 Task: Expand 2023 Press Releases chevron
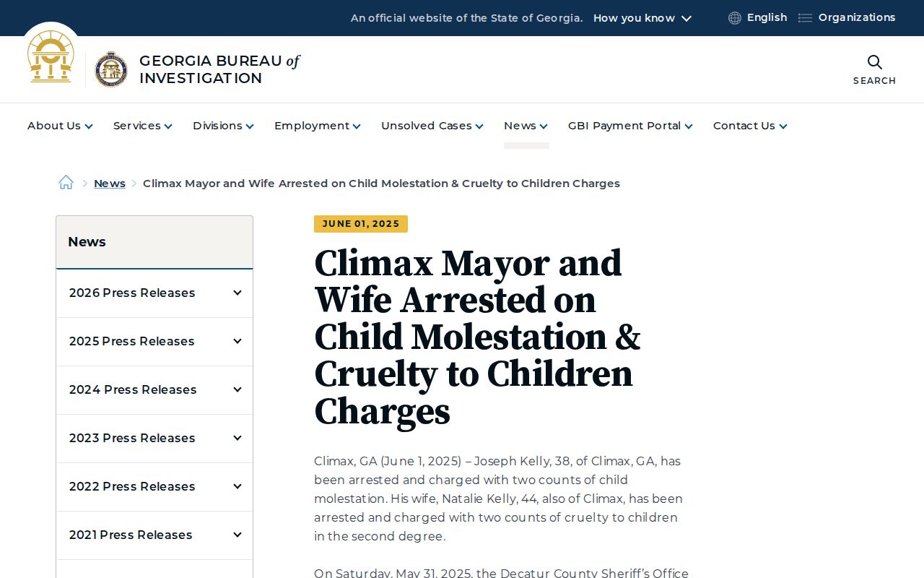click(237, 438)
